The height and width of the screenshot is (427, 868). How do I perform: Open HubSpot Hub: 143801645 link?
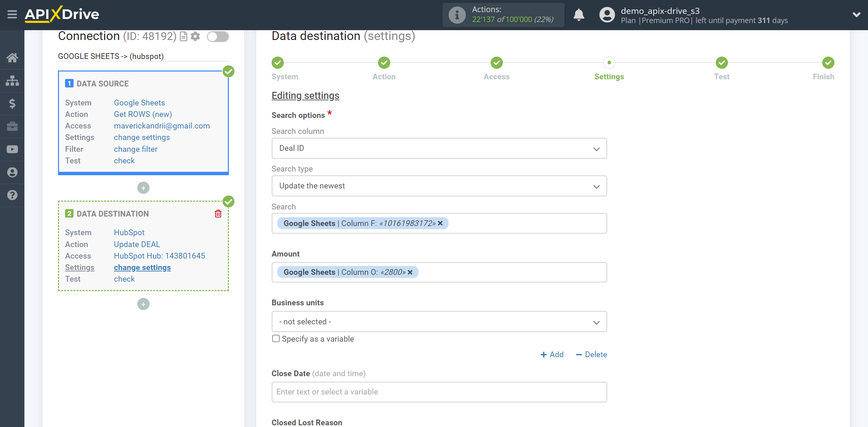(x=159, y=256)
